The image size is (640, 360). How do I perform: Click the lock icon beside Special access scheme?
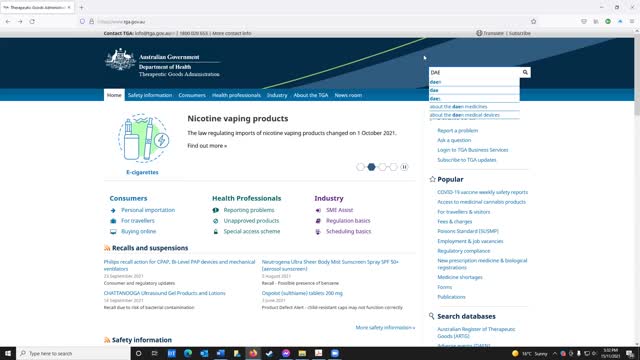point(216,231)
